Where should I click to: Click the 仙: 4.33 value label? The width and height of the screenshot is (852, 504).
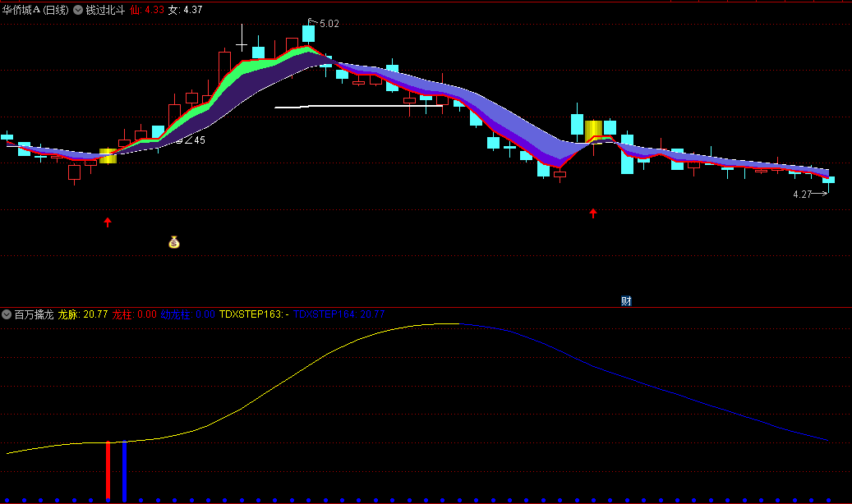pos(147,10)
